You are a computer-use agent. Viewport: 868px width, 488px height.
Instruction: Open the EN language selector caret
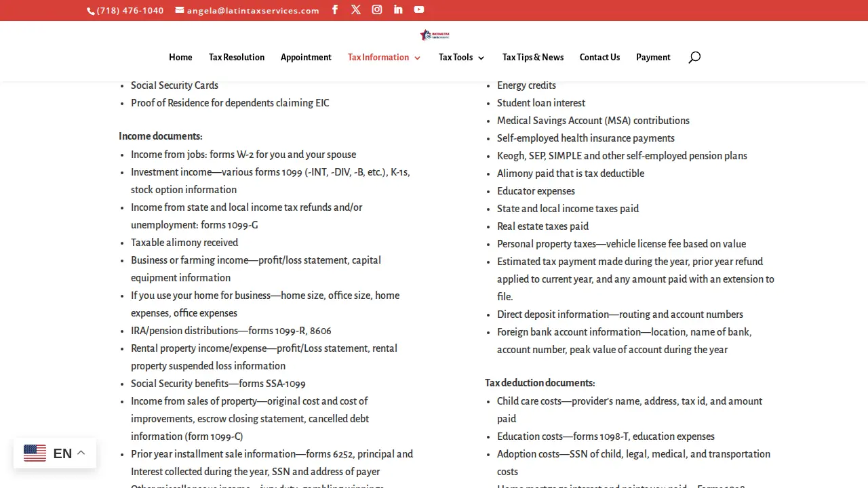click(81, 453)
